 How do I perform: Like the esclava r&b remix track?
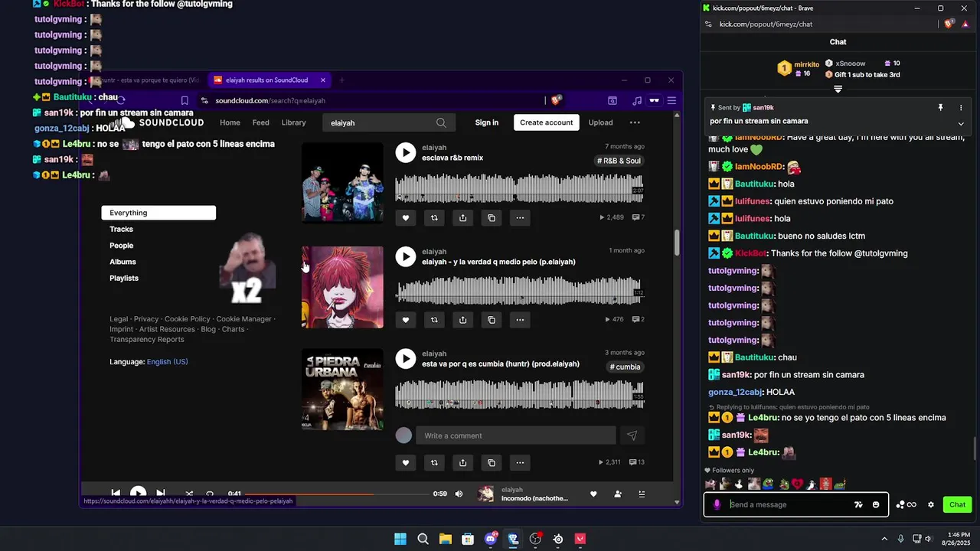click(x=405, y=218)
